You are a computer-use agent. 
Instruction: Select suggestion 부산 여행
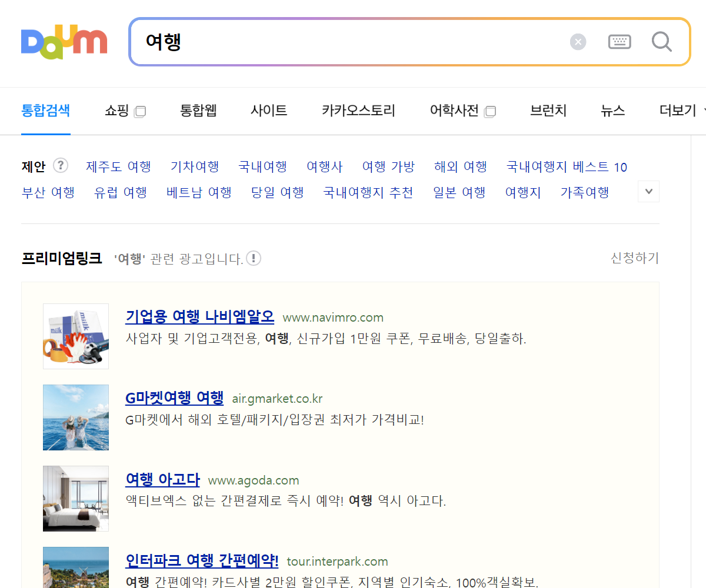tap(48, 192)
